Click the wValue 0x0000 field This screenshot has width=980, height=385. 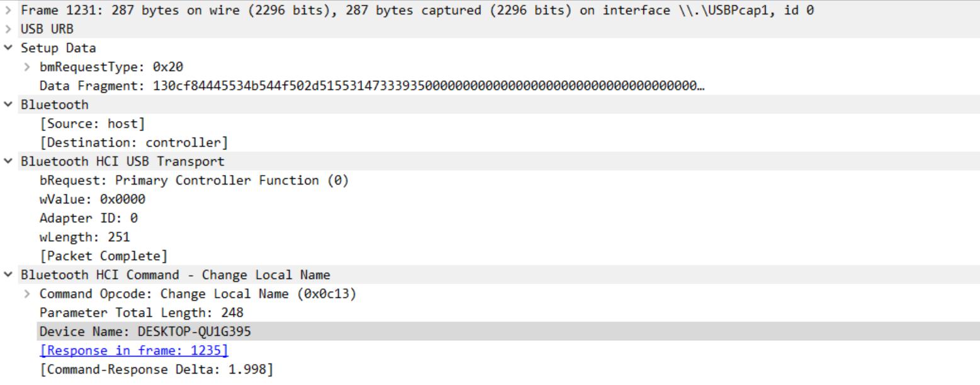pos(92,199)
